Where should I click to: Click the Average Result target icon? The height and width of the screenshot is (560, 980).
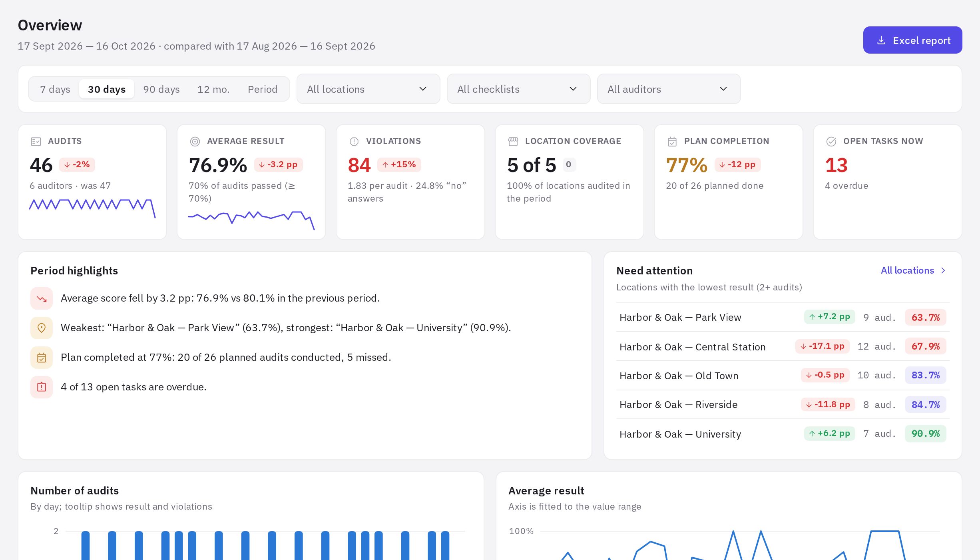tap(195, 141)
